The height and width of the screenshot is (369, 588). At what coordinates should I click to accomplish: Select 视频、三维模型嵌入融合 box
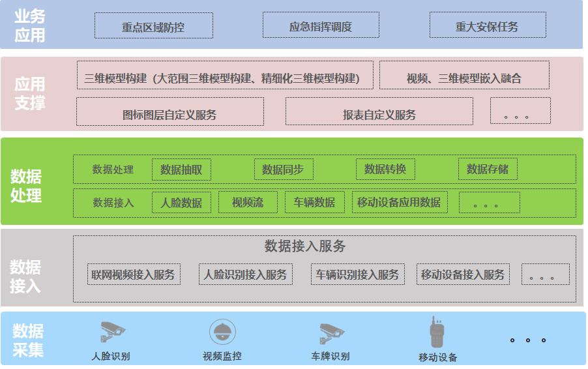pos(464,76)
